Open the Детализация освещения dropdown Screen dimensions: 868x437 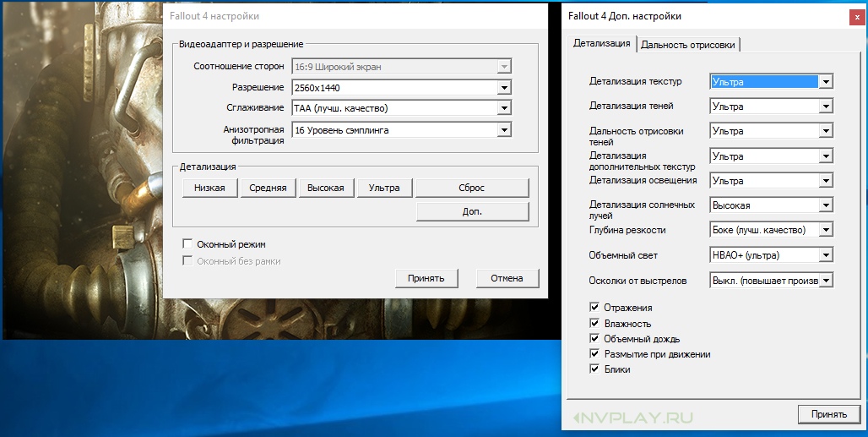[771, 181]
